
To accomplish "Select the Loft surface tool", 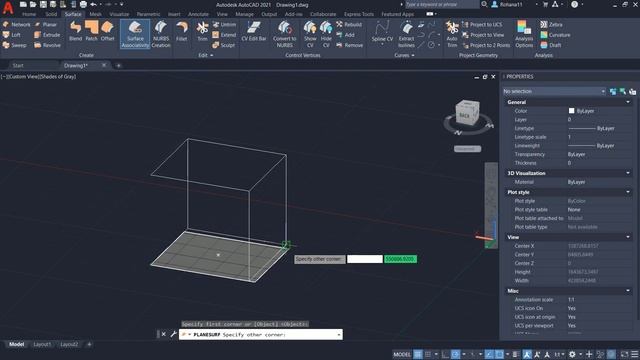I will point(12,35).
